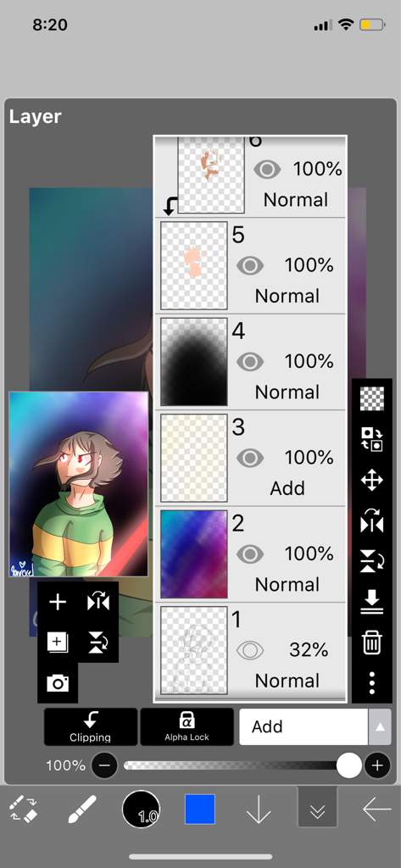Tap the Alpha Lock button
The height and width of the screenshot is (868, 401).
click(x=187, y=726)
